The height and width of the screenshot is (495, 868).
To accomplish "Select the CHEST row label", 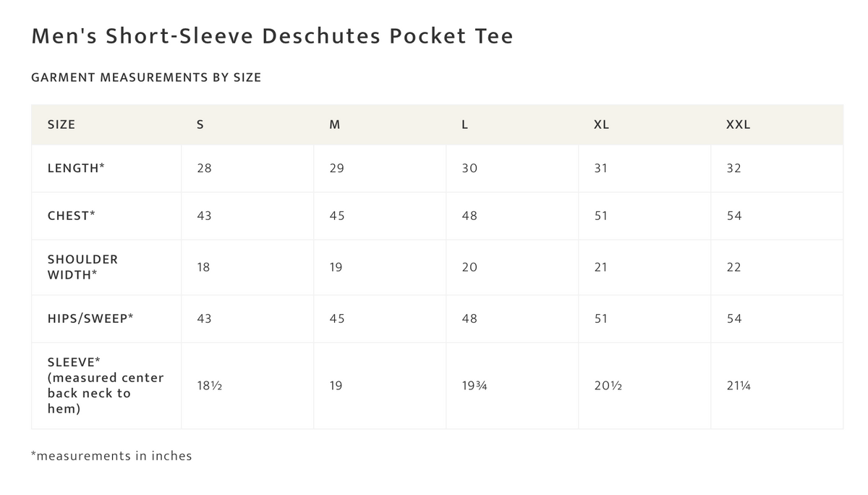I will click(x=72, y=216).
